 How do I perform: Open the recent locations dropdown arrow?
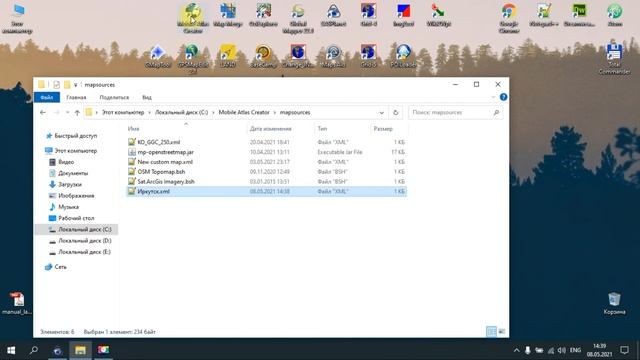67,112
